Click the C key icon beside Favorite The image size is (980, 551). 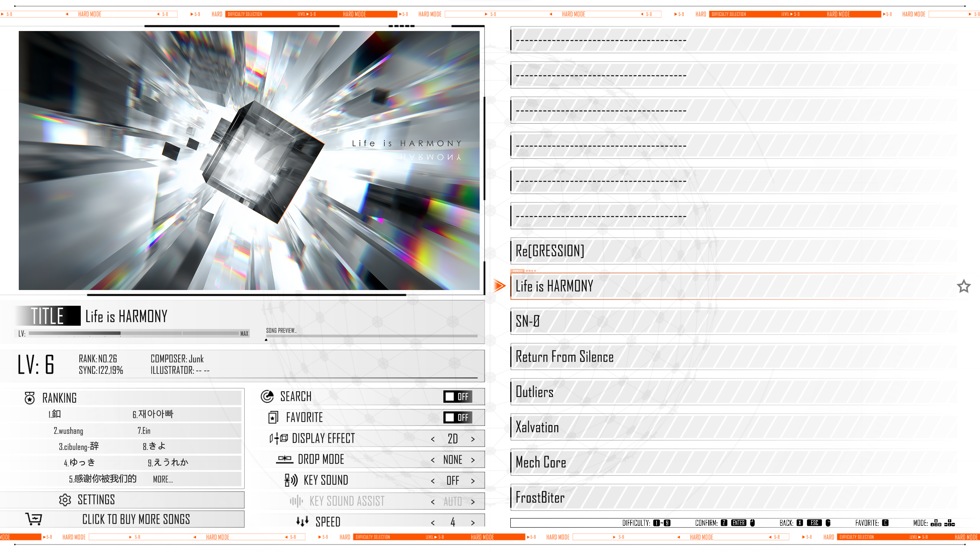[x=885, y=523]
